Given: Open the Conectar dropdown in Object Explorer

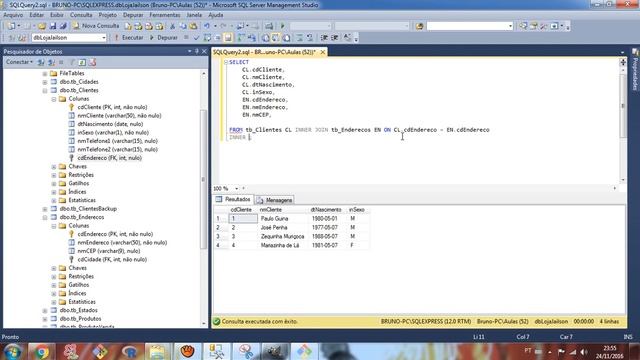Looking at the screenshot, I should click(19, 62).
